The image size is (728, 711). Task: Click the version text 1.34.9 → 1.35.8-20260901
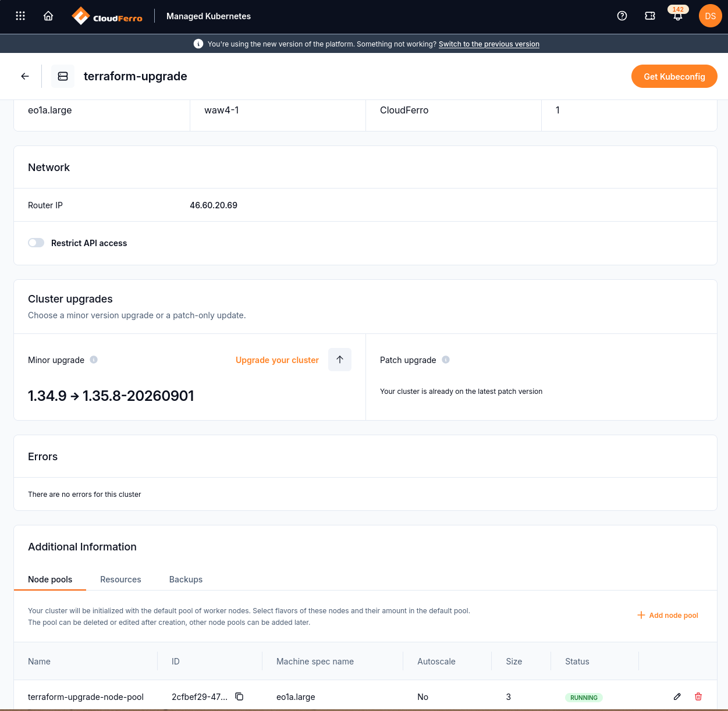pyautogui.click(x=111, y=396)
